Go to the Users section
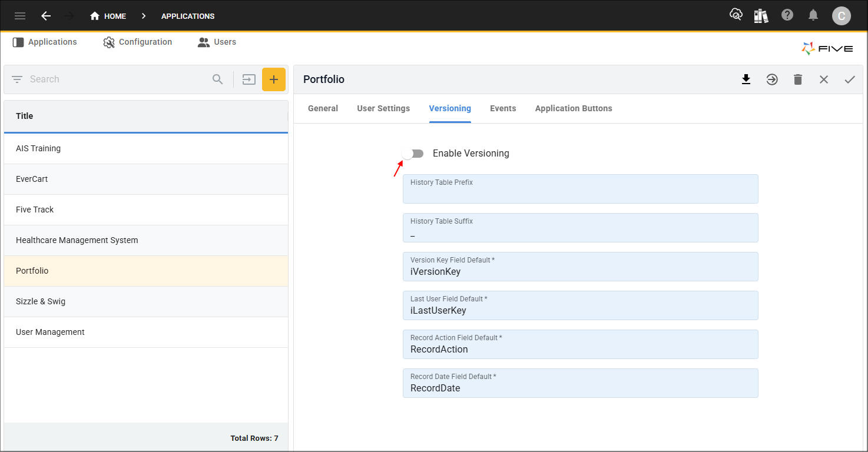This screenshot has width=868, height=452. 217,42
